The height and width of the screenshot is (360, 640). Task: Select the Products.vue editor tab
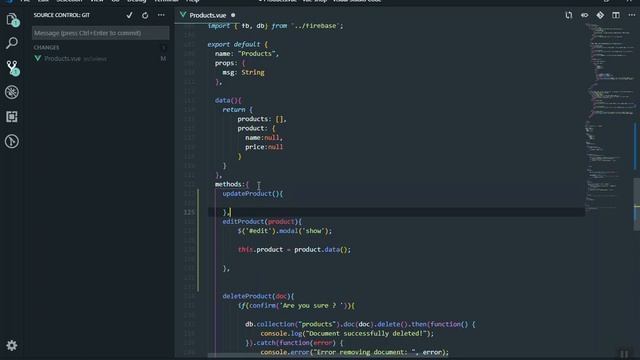tap(207, 16)
